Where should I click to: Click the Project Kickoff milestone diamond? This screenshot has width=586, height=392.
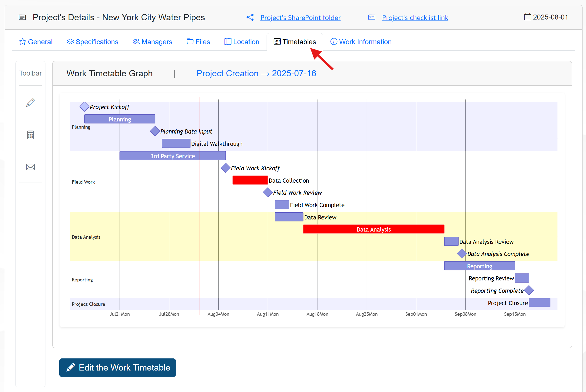coord(84,107)
